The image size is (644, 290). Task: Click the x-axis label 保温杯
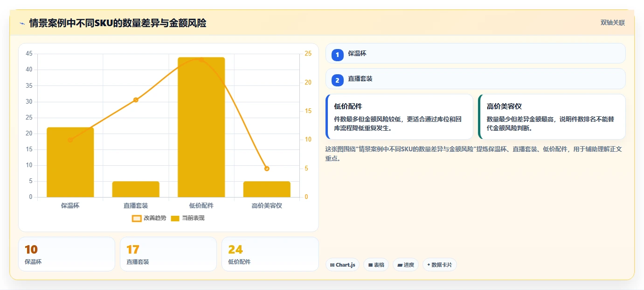(x=70, y=205)
